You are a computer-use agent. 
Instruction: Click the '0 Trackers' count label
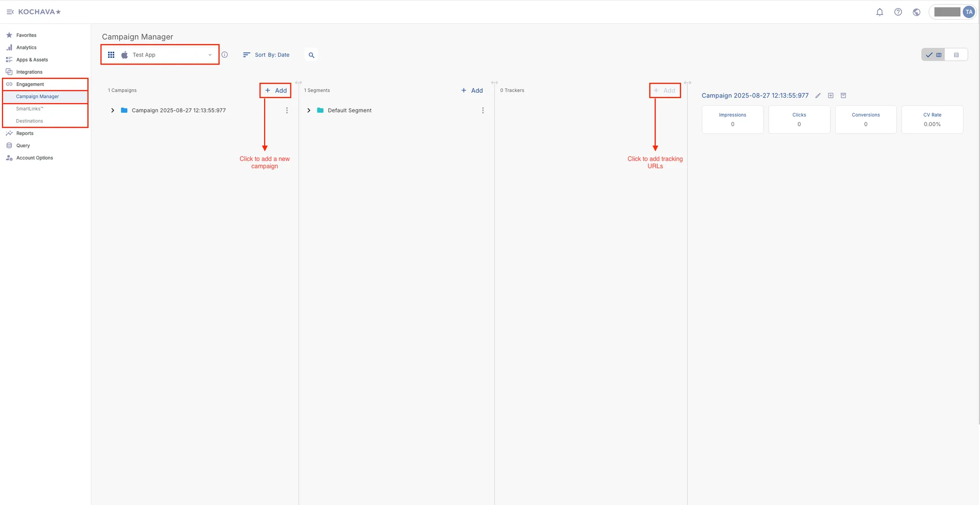(x=512, y=90)
